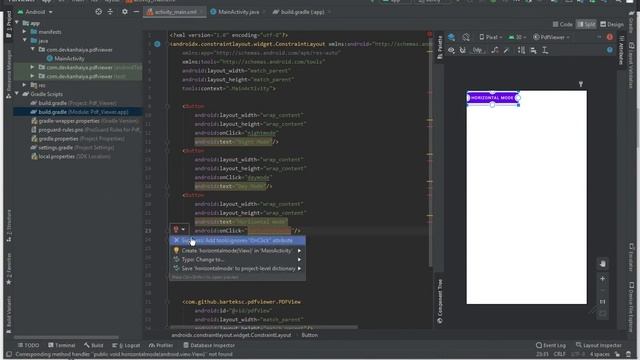
Task: Click the clear all constraints icon
Action: click(x=495, y=50)
